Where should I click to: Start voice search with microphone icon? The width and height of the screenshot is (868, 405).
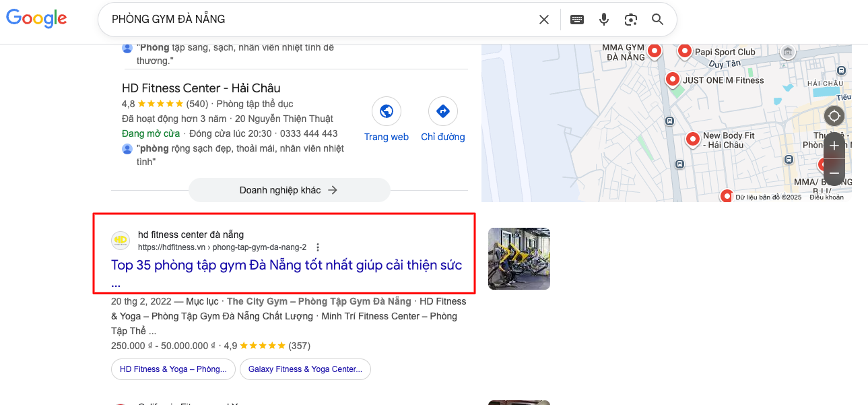[604, 20]
